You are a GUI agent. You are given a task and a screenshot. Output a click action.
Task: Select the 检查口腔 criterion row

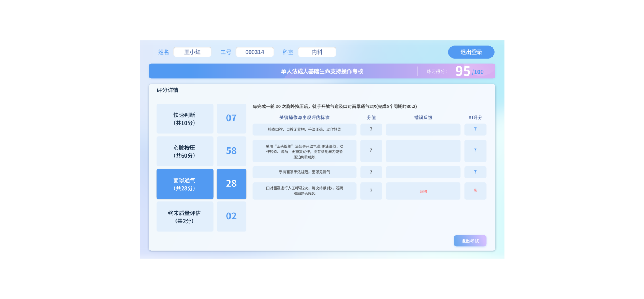click(x=304, y=130)
